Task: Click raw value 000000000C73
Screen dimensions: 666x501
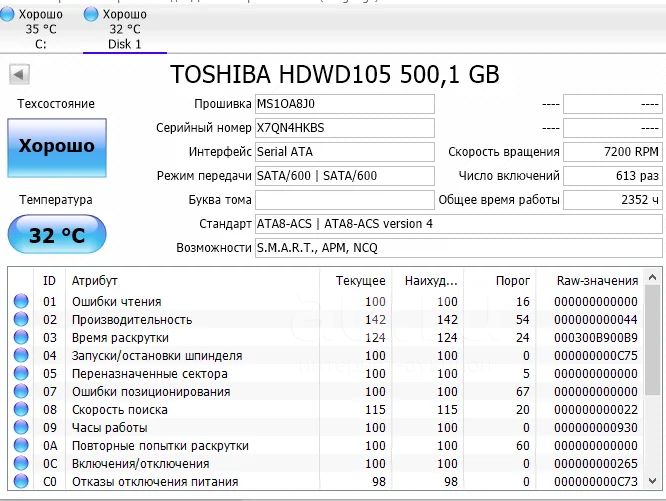Action: [595, 482]
